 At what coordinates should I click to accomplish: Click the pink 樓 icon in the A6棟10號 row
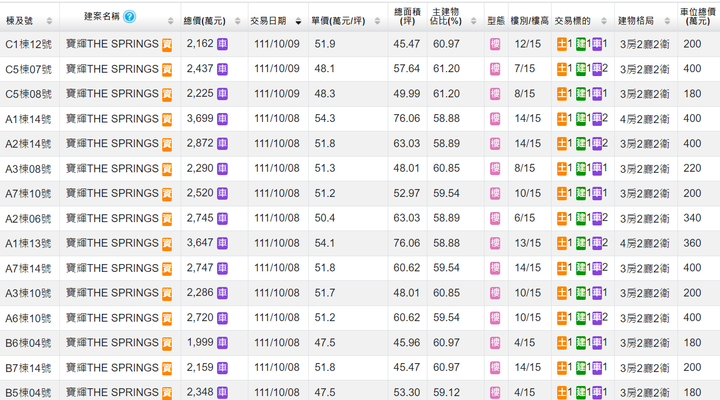[x=495, y=318]
